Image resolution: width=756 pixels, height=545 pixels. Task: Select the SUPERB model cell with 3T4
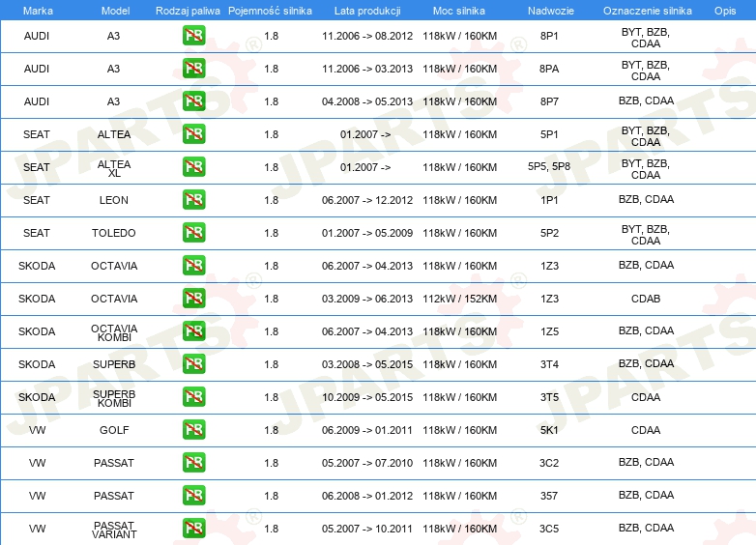pyautogui.click(x=114, y=364)
